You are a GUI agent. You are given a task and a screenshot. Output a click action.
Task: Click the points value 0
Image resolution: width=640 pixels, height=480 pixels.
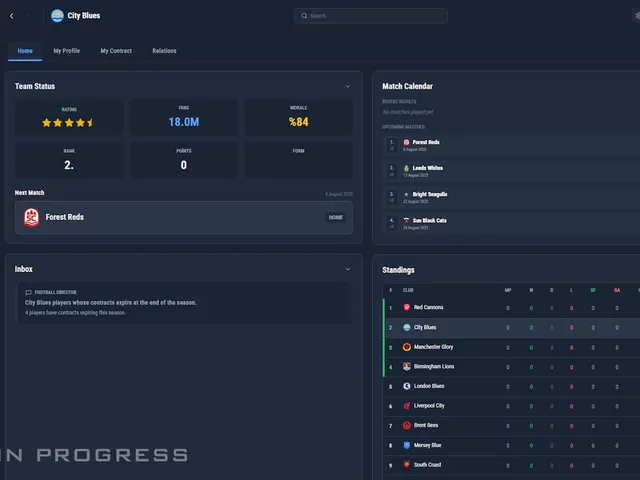click(184, 165)
